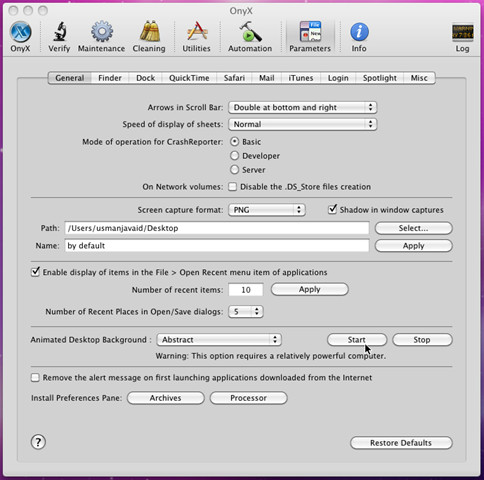This screenshot has width=484, height=480.
Task: Select the Automation hammer icon
Action: tap(250, 32)
